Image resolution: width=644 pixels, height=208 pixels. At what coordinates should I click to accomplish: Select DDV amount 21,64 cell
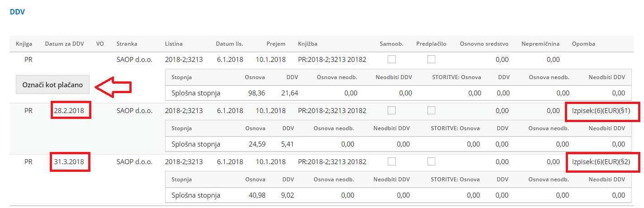point(289,93)
